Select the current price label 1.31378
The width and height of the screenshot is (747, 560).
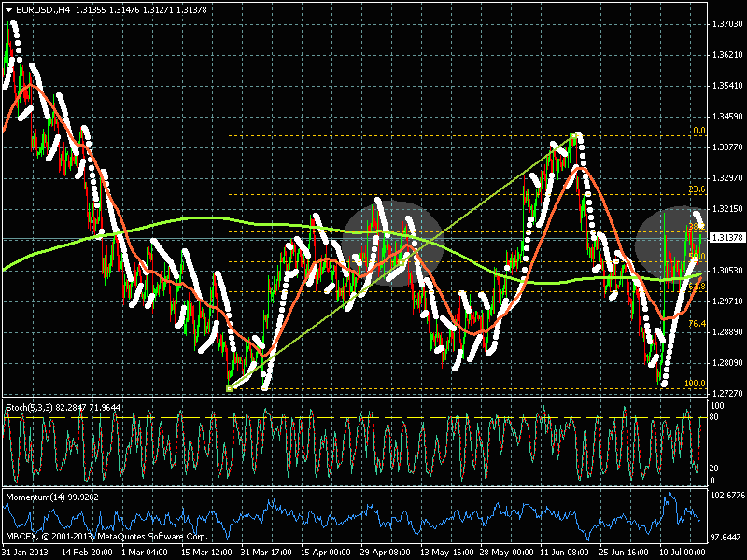726,238
